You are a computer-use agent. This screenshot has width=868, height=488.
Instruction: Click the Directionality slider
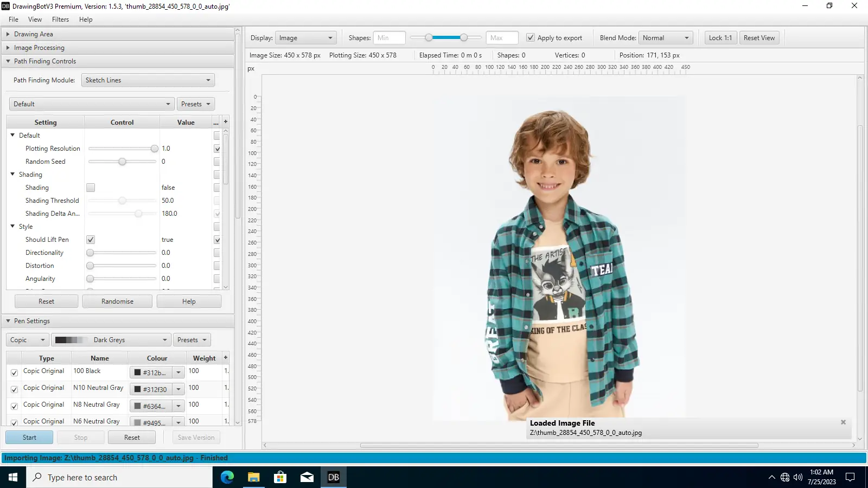(x=122, y=253)
